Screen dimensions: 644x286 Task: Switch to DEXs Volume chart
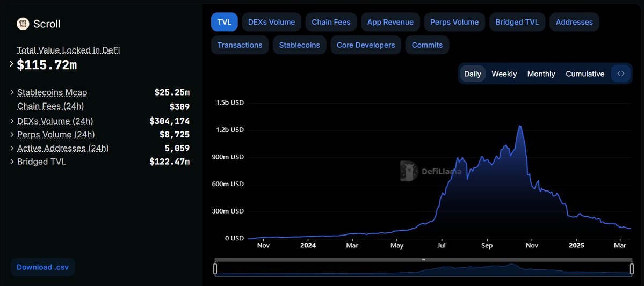[x=271, y=22]
